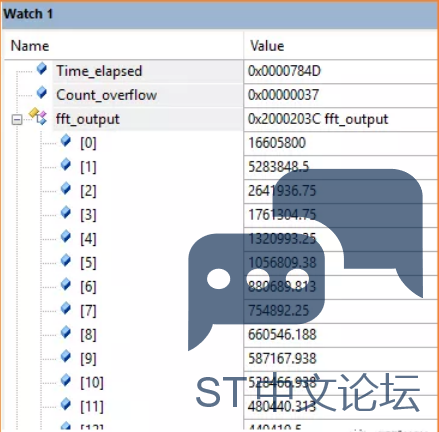Click the value 880689.813
439x432 pixels.
tap(282, 287)
